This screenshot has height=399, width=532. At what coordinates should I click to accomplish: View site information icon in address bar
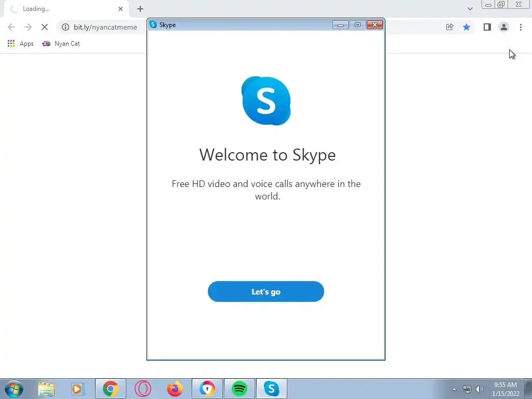coord(65,27)
